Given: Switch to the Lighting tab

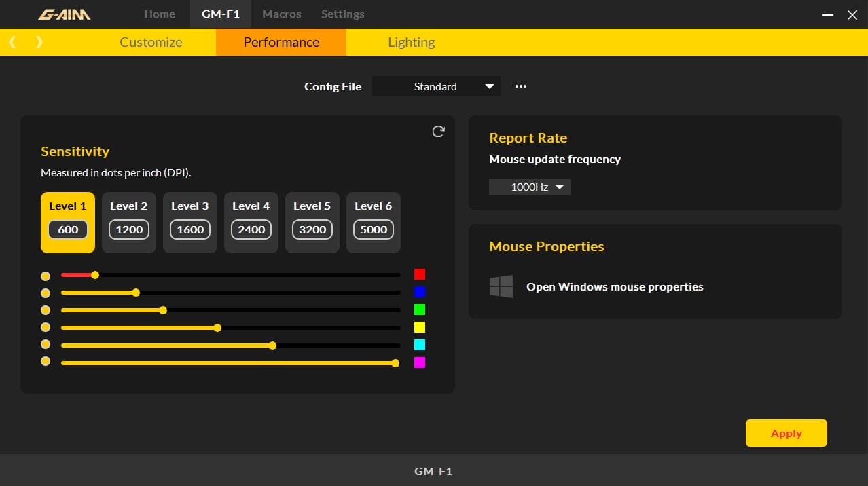Looking at the screenshot, I should [x=412, y=42].
